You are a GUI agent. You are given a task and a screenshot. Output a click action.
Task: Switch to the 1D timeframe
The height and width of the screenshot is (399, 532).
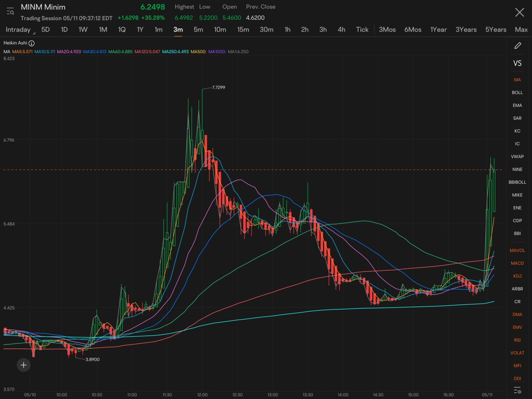pos(64,30)
